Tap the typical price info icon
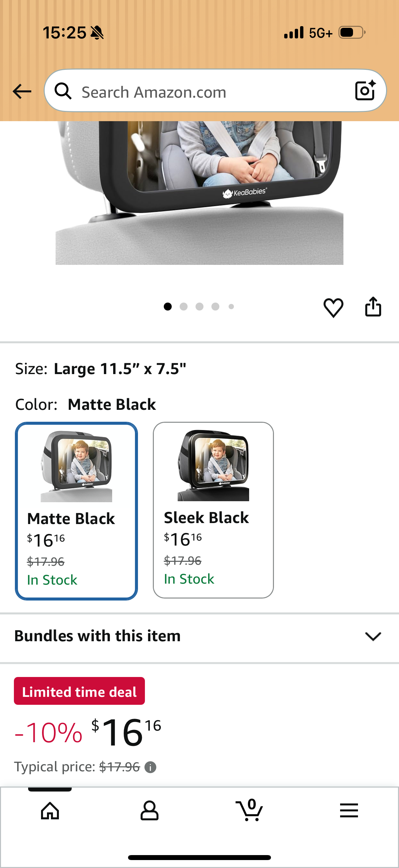Screen dimensions: 399x868 pyautogui.click(x=150, y=767)
